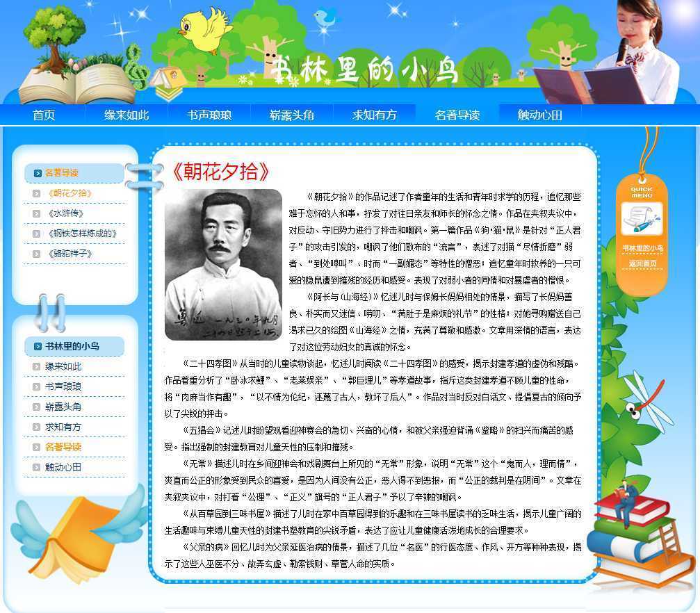Click the Lu Xun portrait photo
This screenshot has width=700, height=613.
click(x=223, y=265)
